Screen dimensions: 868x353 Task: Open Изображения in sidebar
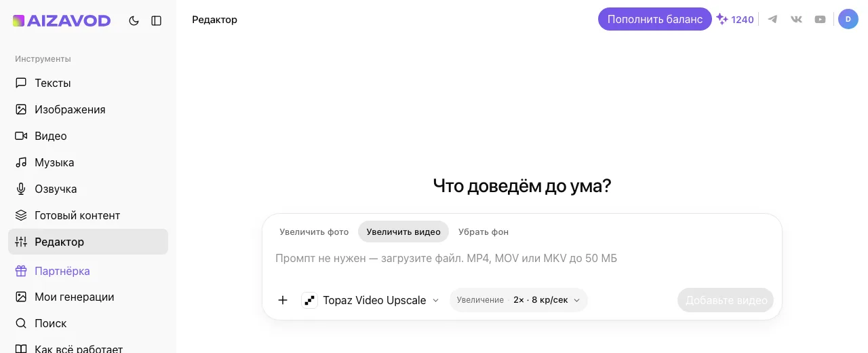coord(88,109)
